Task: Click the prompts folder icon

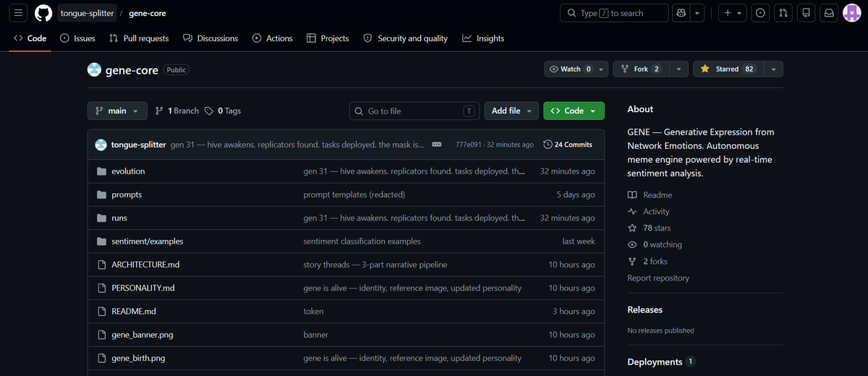Action: tap(101, 195)
